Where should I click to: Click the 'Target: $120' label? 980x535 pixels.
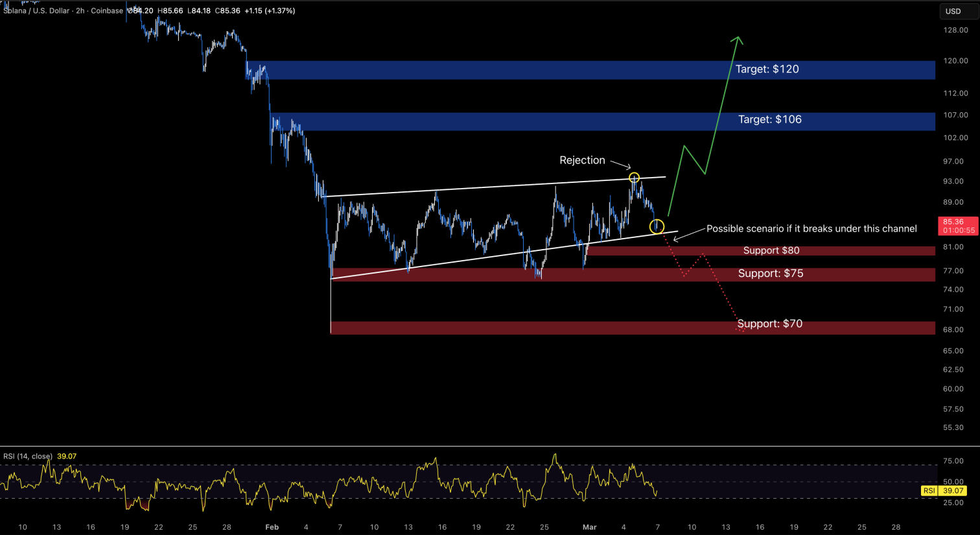click(767, 69)
